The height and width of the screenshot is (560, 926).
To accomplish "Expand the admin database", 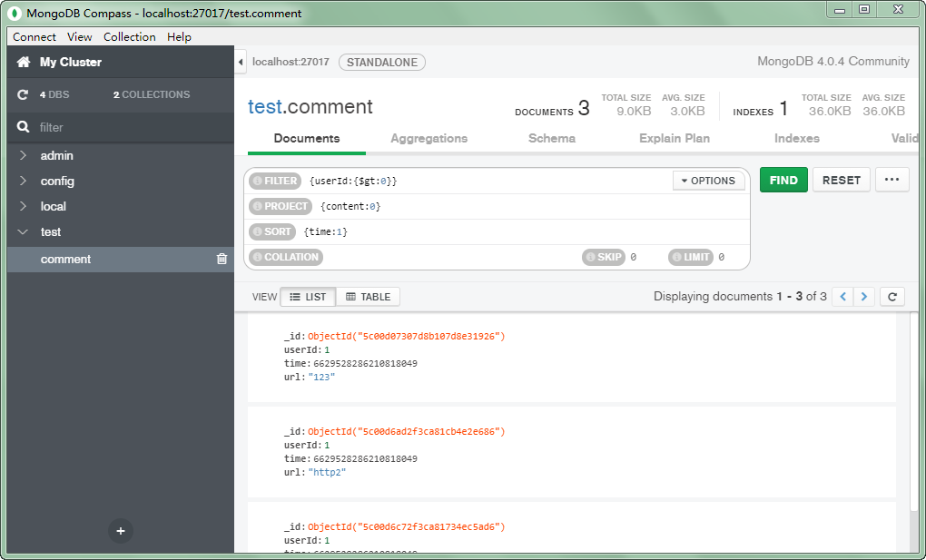I will pyautogui.click(x=24, y=156).
